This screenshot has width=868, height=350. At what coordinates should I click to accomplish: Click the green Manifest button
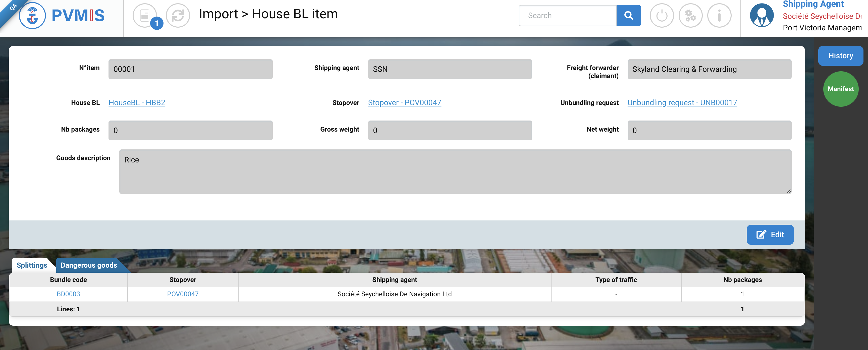pyautogui.click(x=840, y=89)
